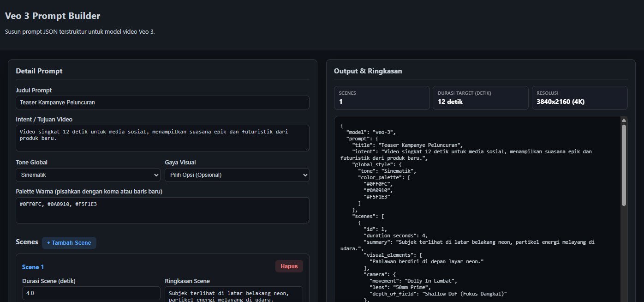Screen dimensions: 644x302
Task: Click the RESOLUSI card showing 3840x2160 (4K)
Action: (x=580, y=98)
